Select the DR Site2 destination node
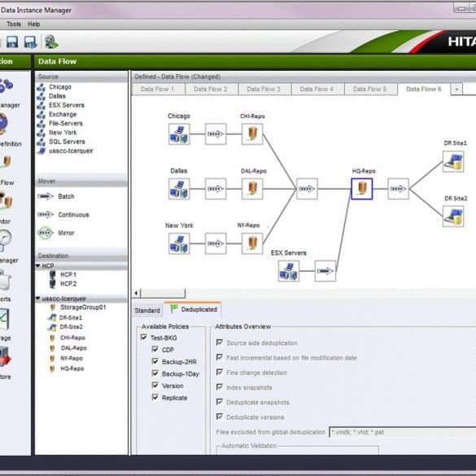Viewport: 476px width, 476px height. tap(453, 216)
